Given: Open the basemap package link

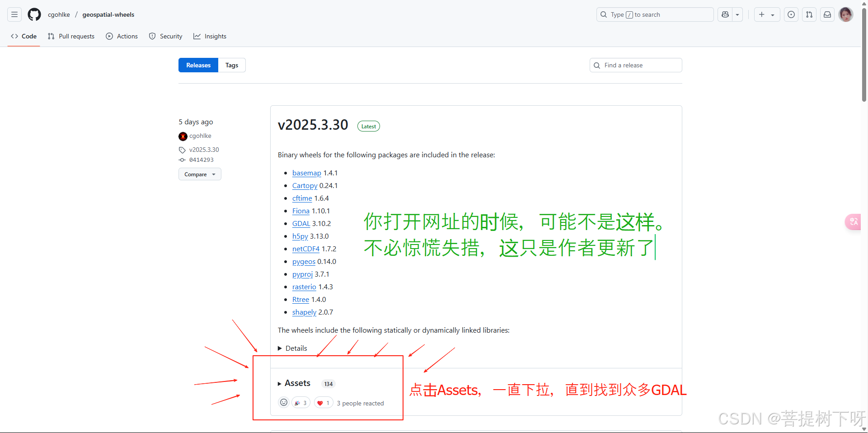Looking at the screenshot, I should point(306,173).
